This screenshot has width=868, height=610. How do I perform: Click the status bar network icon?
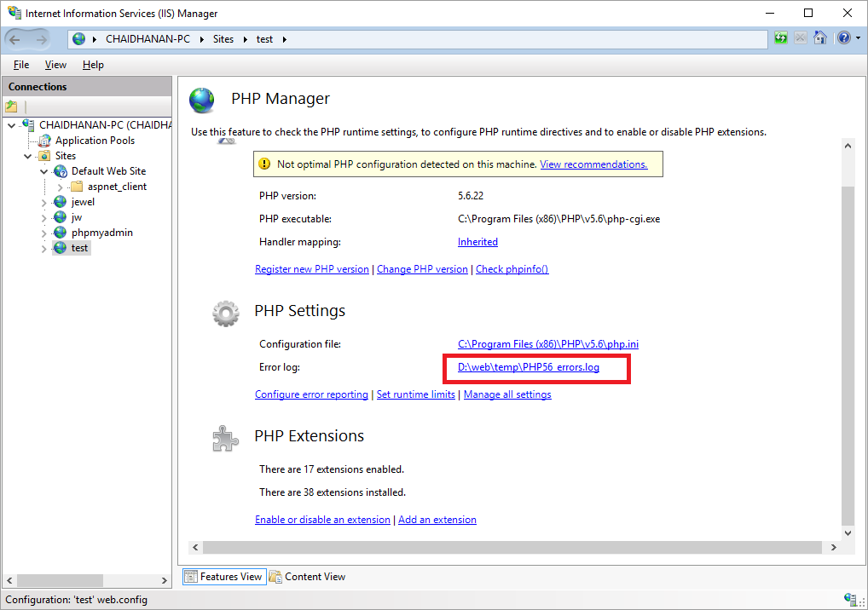(850, 599)
